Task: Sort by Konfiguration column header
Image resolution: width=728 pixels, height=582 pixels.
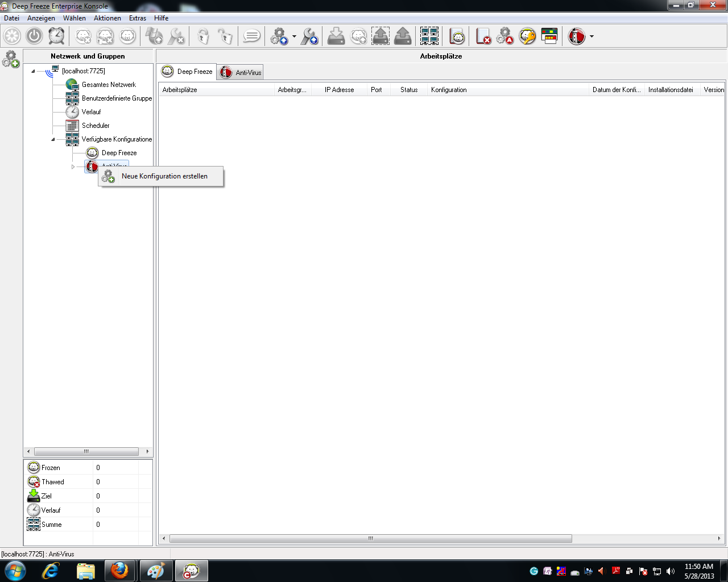Action: click(x=508, y=90)
